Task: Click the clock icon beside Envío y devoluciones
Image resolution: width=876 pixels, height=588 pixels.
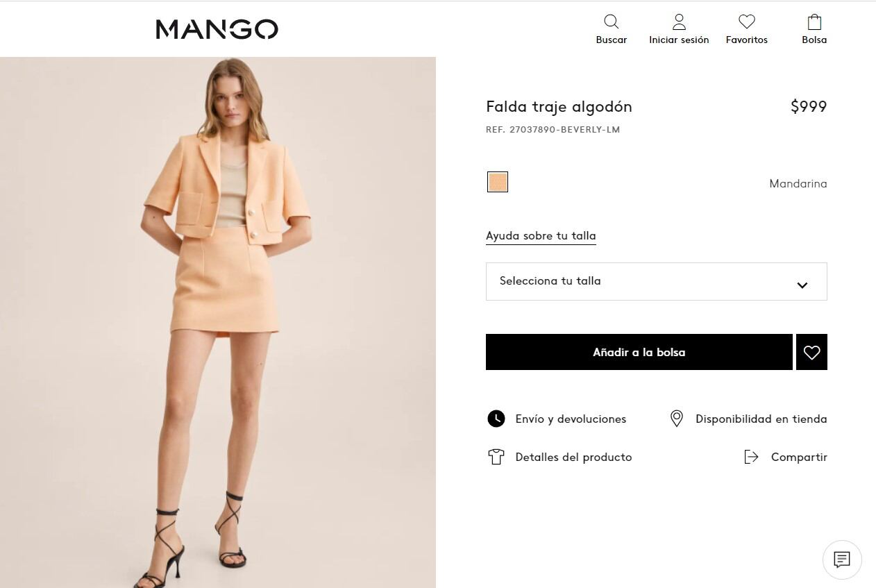Action: click(x=496, y=419)
